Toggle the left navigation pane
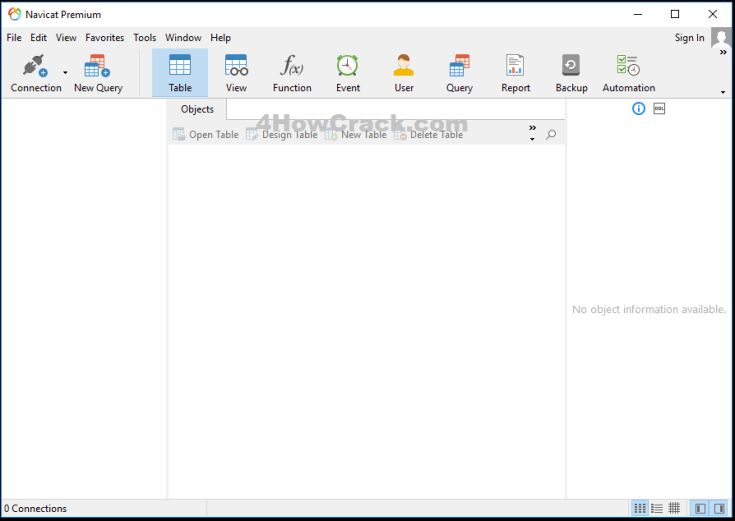The height and width of the screenshot is (521, 735). point(700,508)
